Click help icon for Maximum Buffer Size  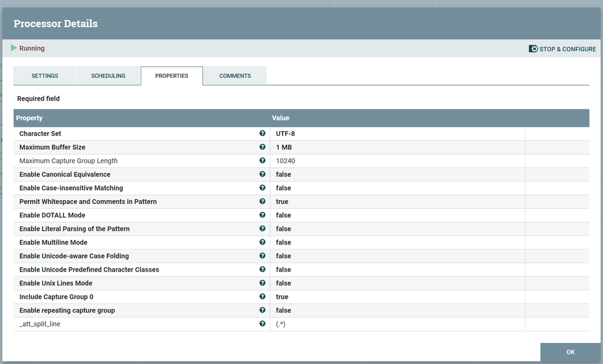pos(263,147)
